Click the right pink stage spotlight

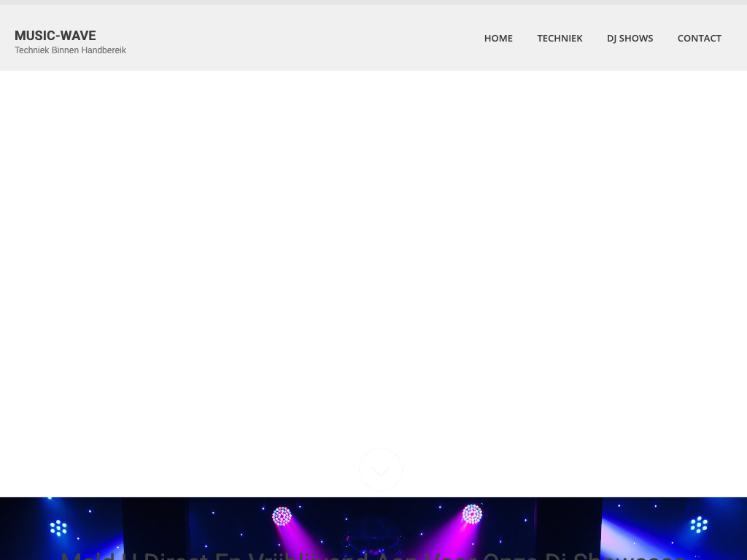pyautogui.click(x=472, y=514)
